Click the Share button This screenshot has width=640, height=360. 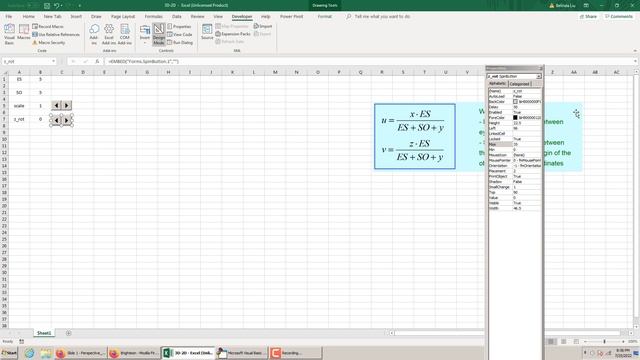588,17
